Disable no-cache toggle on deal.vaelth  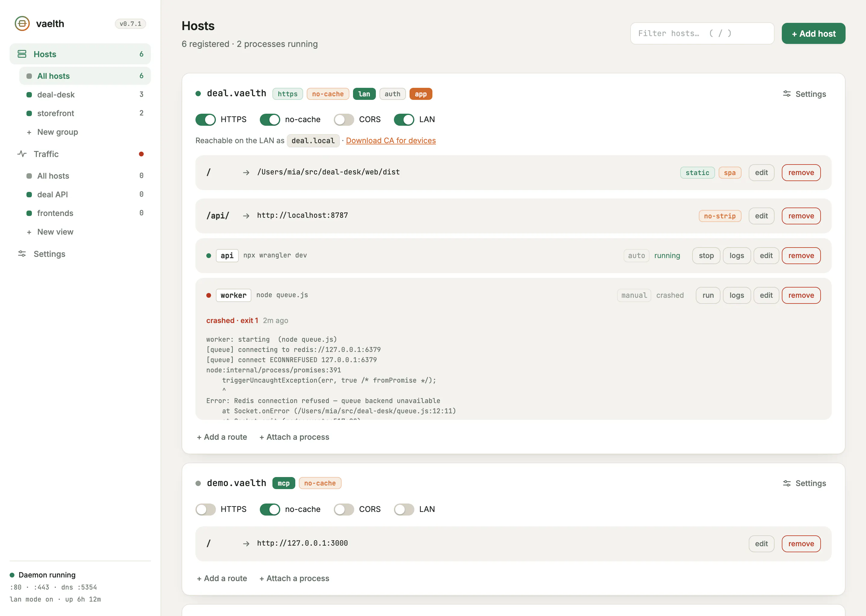tap(270, 119)
